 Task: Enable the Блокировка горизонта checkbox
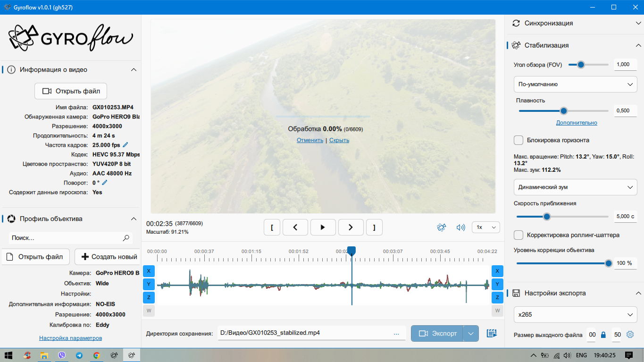pos(518,140)
